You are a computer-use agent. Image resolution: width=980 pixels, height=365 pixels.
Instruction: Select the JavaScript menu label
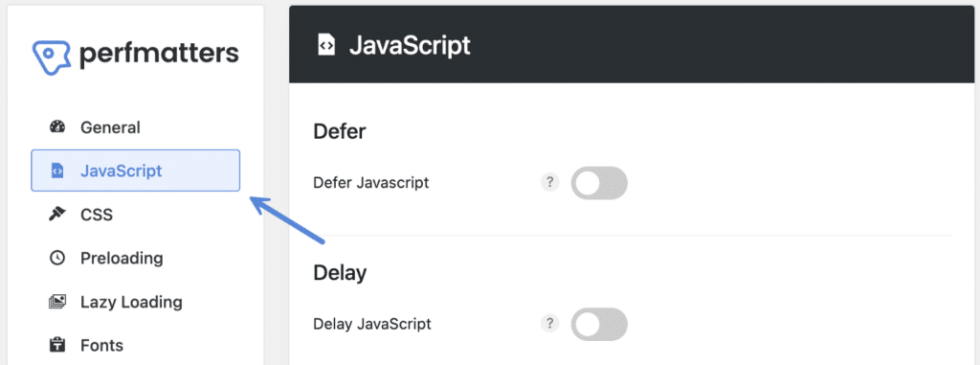[122, 171]
